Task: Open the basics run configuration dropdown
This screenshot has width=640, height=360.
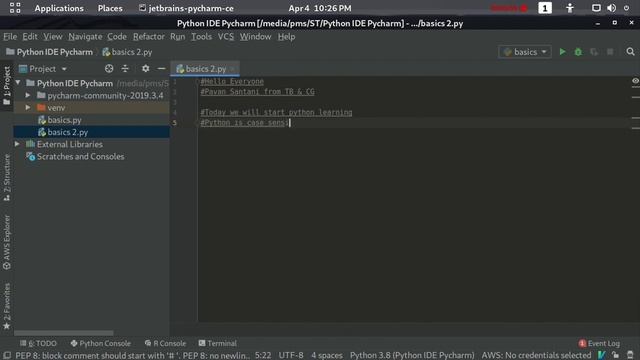Action: (x=525, y=52)
